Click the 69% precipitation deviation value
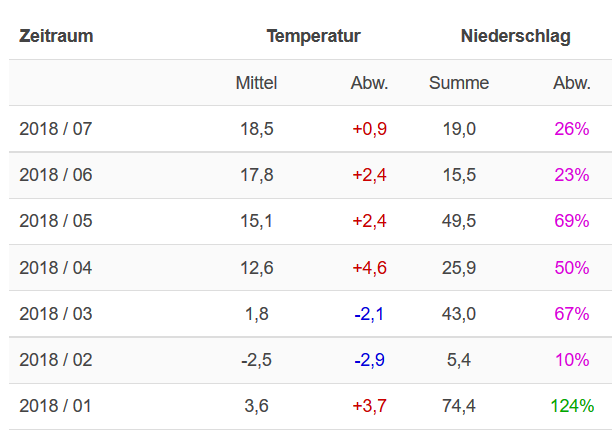 (x=572, y=221)
